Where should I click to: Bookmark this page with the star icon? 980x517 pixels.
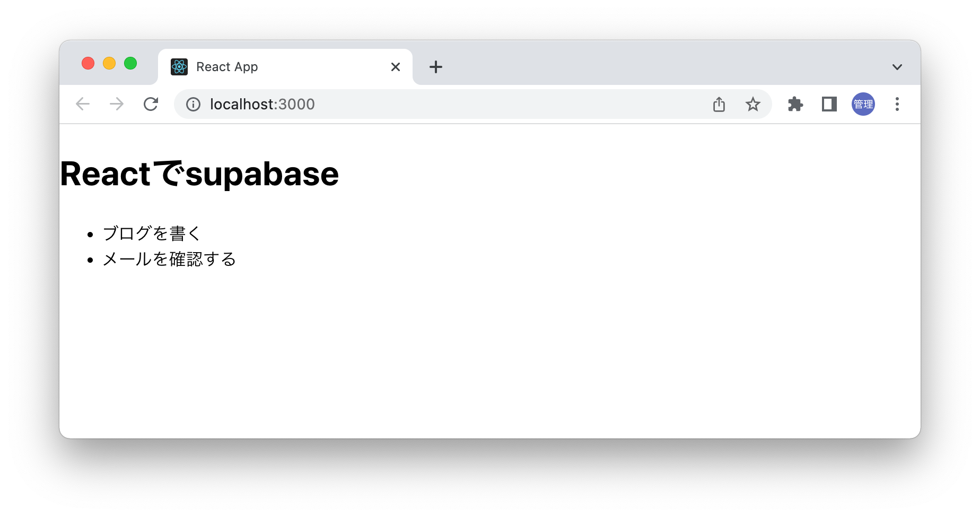[753, 104]
